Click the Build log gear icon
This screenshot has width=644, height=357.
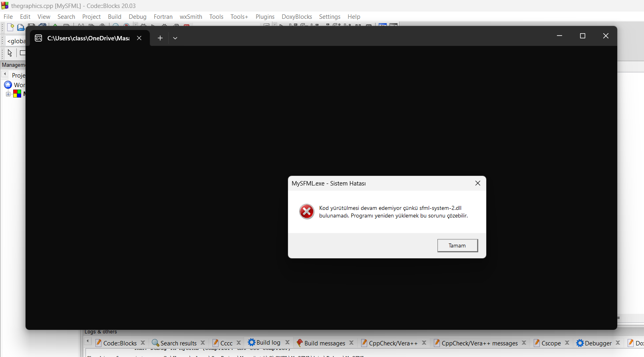(x=252, y=342)
